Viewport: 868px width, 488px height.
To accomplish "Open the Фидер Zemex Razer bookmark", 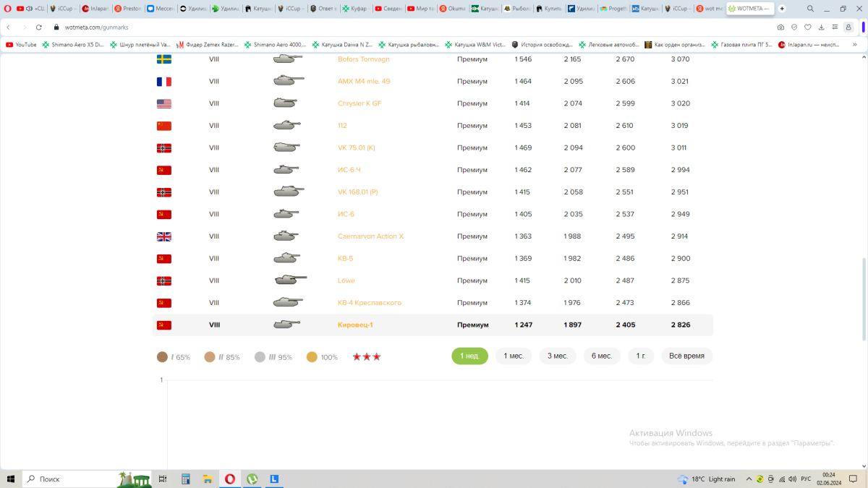I will (208, 44).
